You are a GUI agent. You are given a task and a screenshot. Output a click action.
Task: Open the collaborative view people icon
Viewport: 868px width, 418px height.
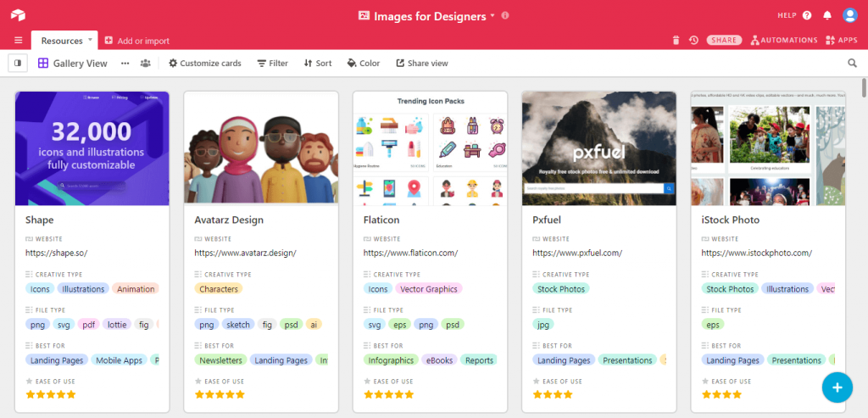click(146, 63)
